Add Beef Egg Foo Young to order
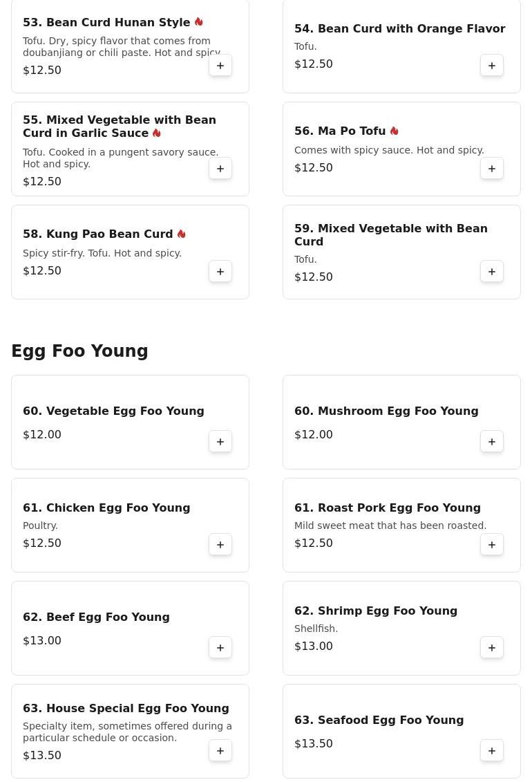Screen dimensions: 532x782 220,648
